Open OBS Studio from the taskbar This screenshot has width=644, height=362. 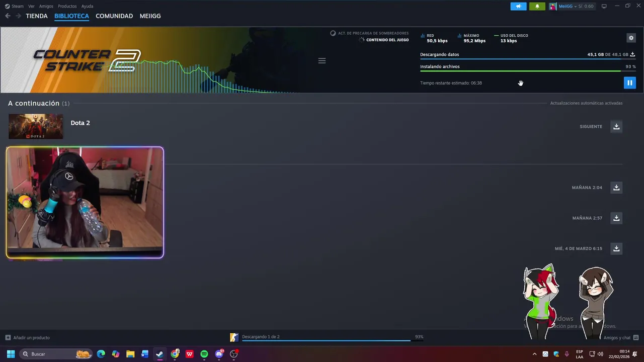(233, 354)
